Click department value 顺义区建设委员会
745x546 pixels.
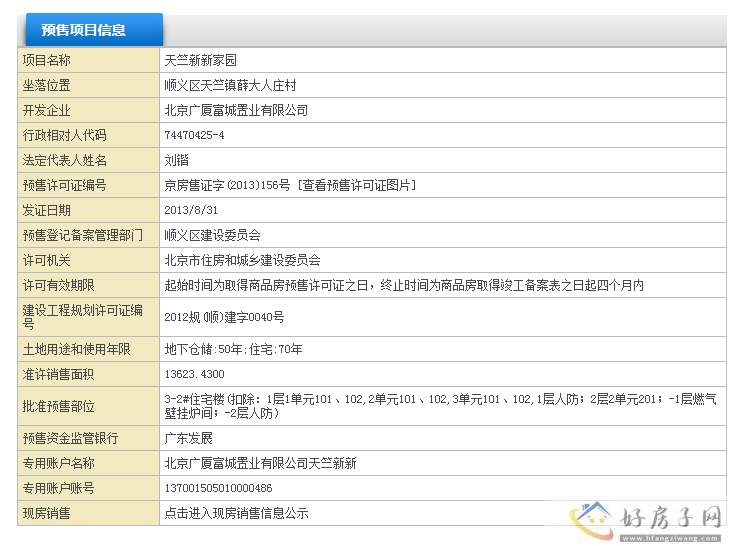point(212,235)
